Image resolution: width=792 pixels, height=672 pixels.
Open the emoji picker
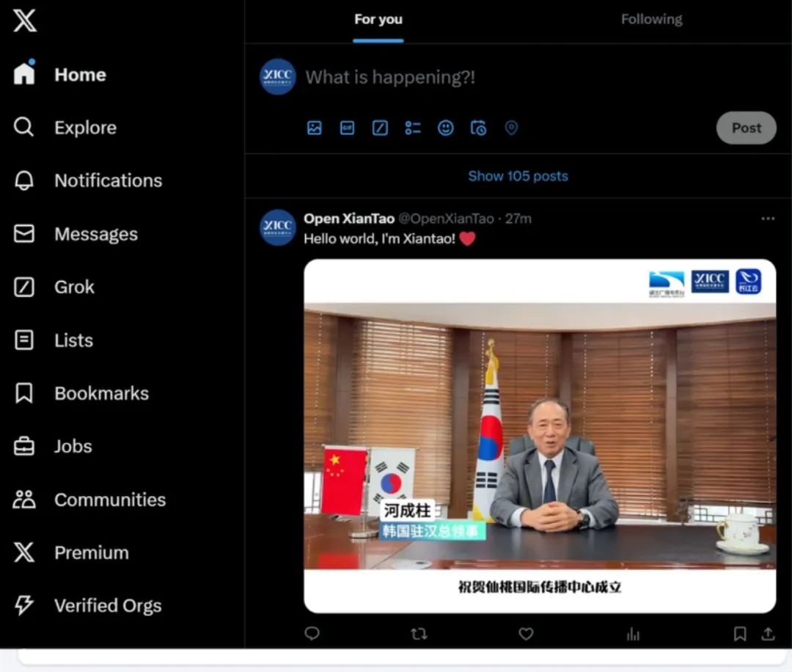click(446, 128)
